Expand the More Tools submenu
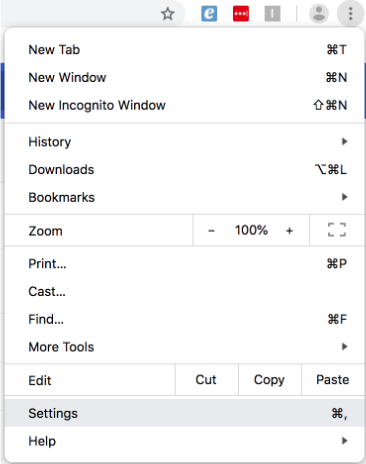The image size is (366, 464). [184, 347]
